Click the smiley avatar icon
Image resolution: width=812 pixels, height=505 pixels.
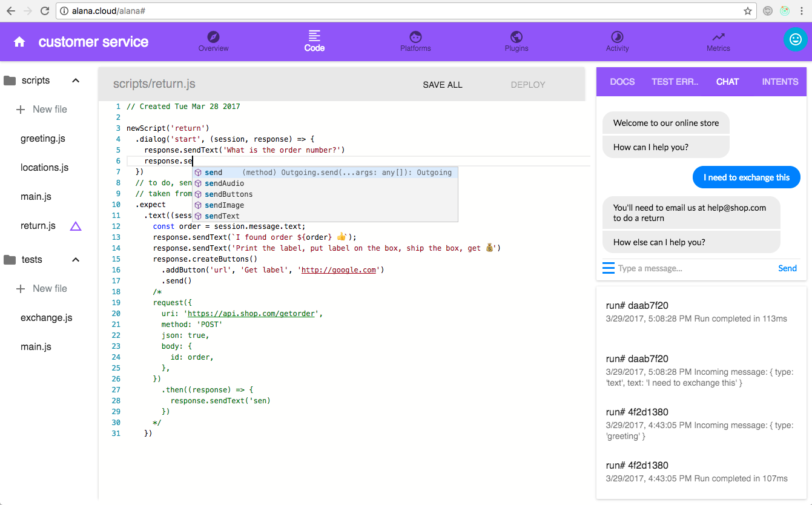point(796,39)
